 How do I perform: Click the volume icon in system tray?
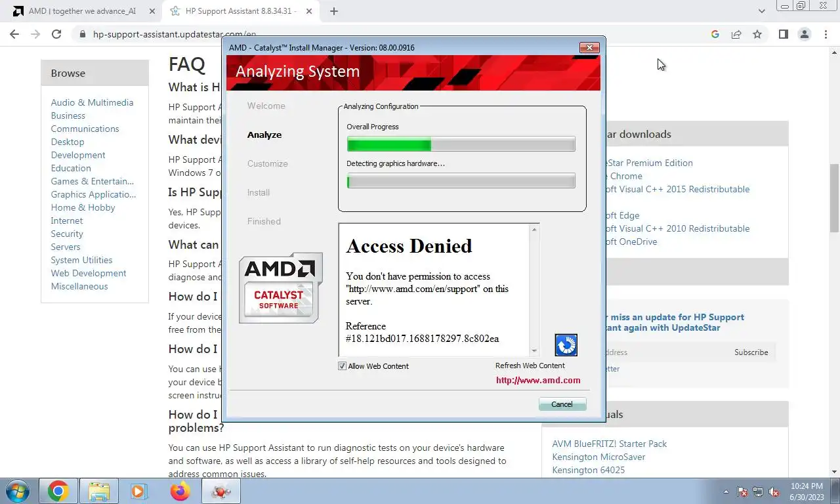(774, 492)
